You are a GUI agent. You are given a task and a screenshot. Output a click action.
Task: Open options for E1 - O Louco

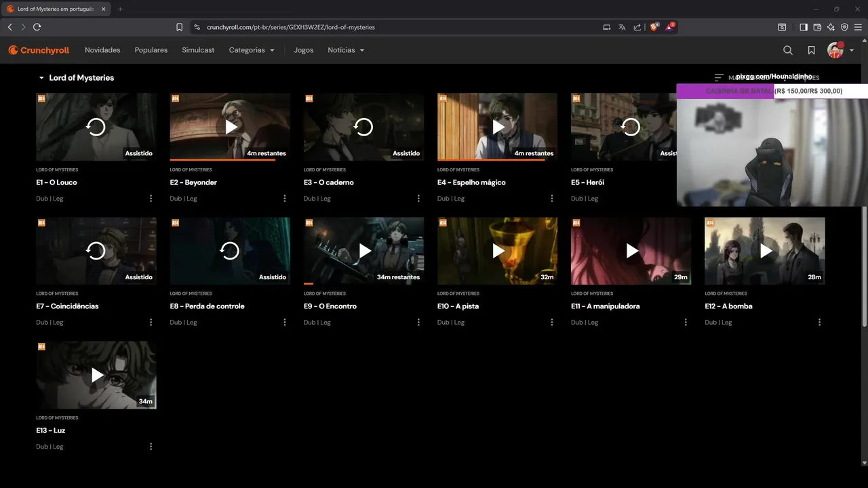tap(151, 199)
